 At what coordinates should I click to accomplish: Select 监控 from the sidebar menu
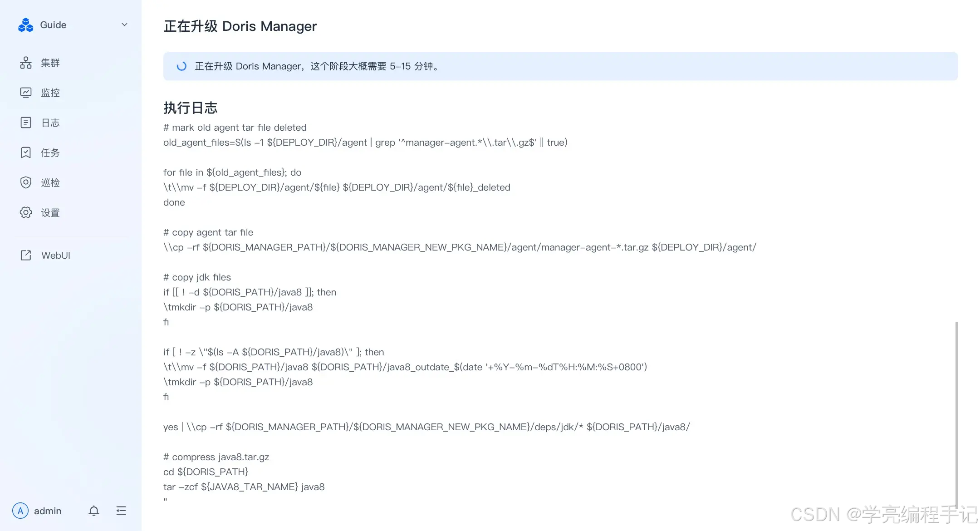pos(50,92)
